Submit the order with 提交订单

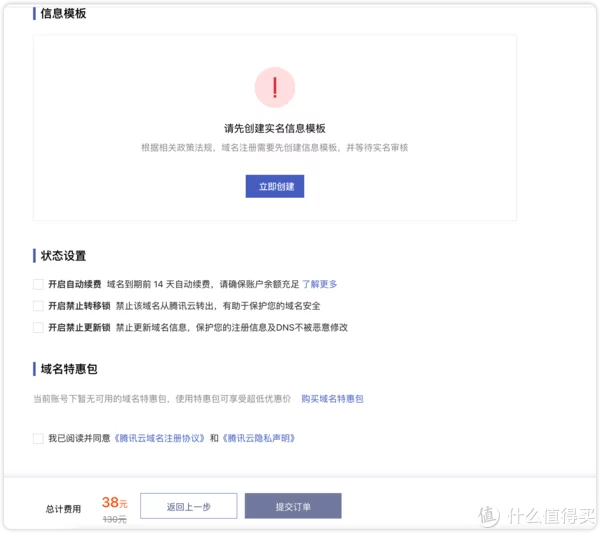point(293,506)
